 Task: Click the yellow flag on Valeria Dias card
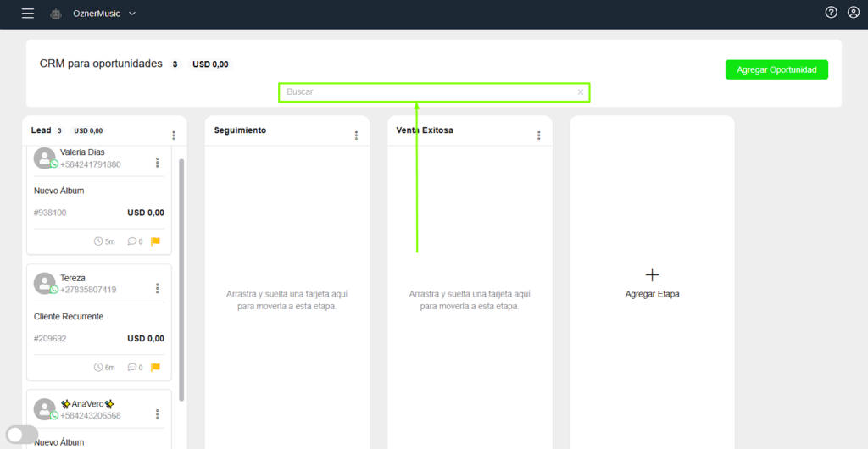[155, 241]
